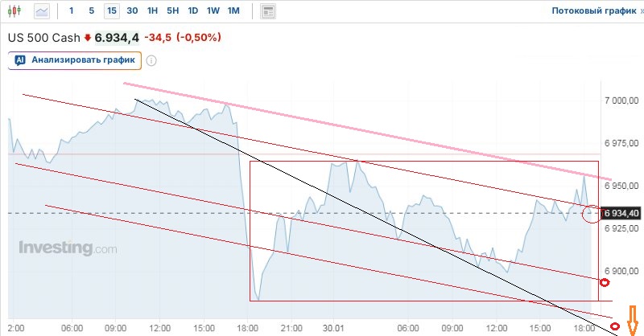Screen dimensions: 644x336
Task: Select the 1 minute timeframe
Action: click(72, 11)
